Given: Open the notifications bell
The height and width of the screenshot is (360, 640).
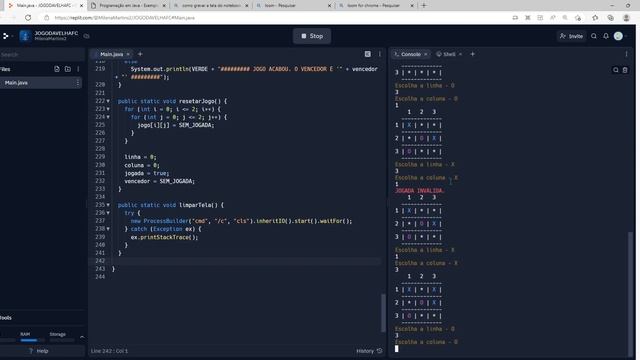Looking at the screenshot, I should (606, 36).
